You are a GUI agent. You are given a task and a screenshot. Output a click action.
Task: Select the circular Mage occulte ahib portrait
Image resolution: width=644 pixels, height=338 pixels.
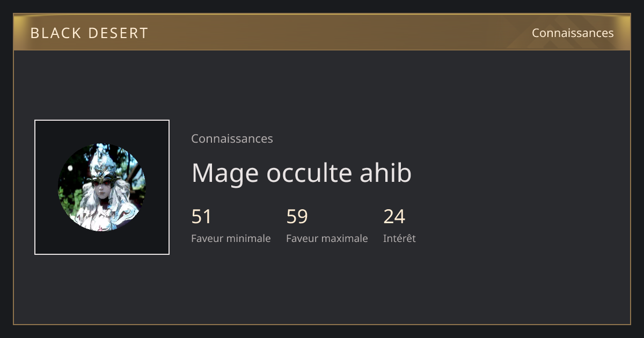click(102, 187)
